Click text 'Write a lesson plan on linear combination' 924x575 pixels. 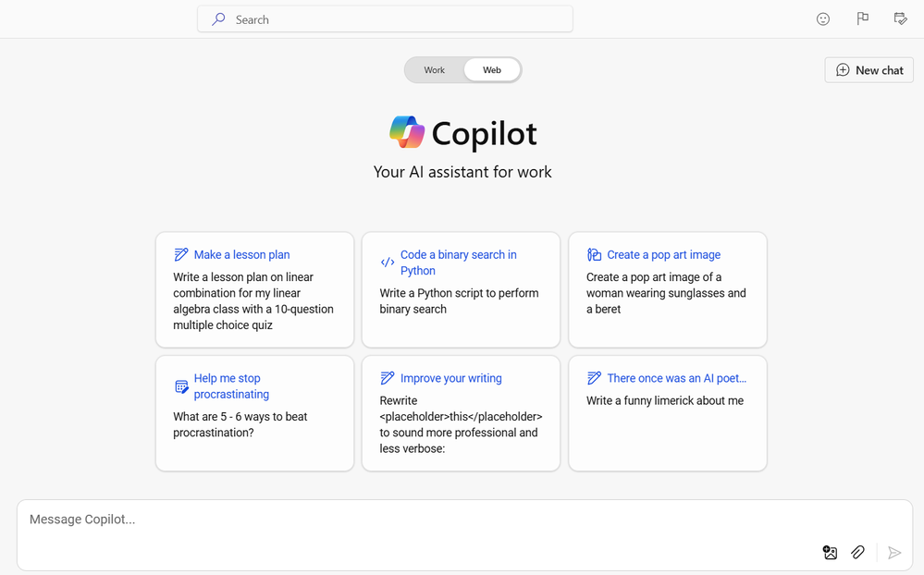242,285
